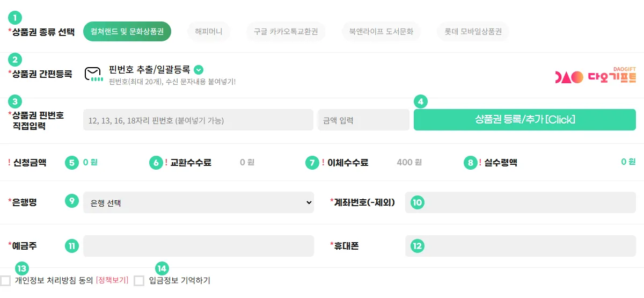Click the numbered step 4 badge
The image size is (644, 298).
tap(421, 101)
